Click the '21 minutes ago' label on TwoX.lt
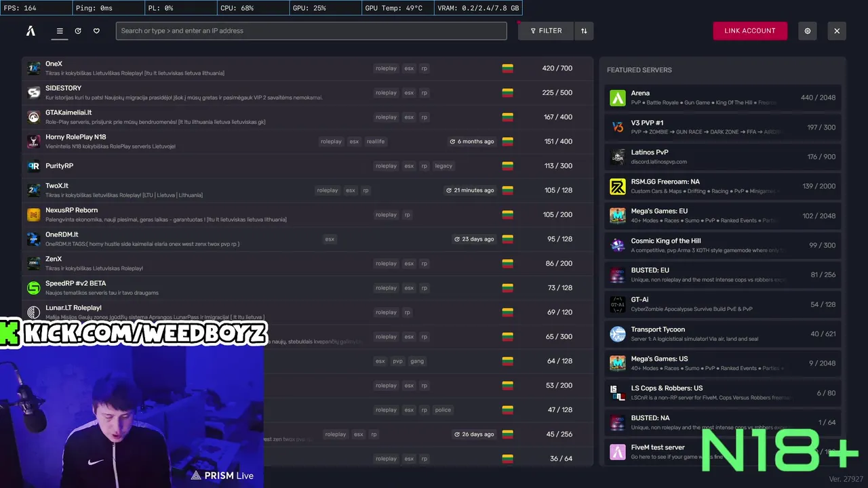 (470, 190)
